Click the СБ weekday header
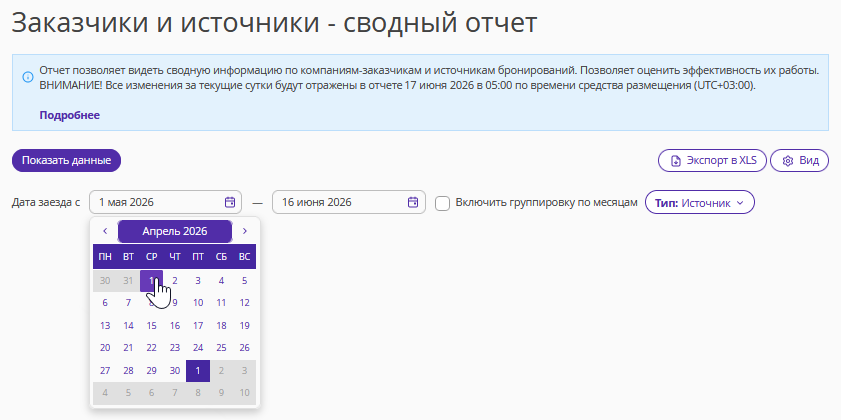This screenshot has height=420, width=841. [221, 257]
